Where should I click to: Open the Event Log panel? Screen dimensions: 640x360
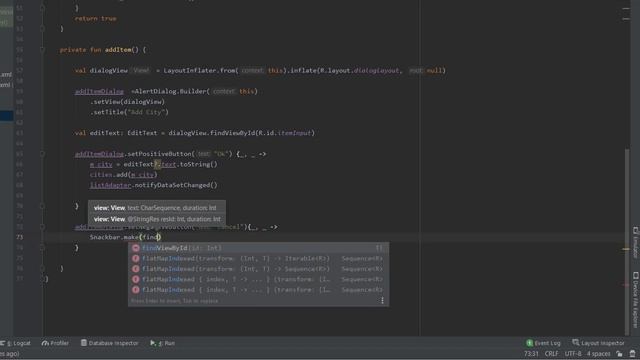click(543, 343)
